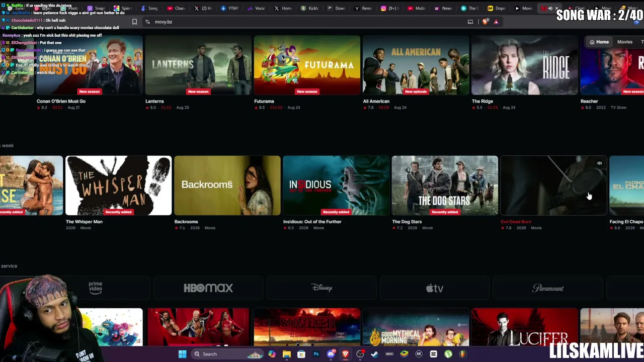Select the Paramount streaming service
This screenshot has height=362, width=644.
(548, 288)
